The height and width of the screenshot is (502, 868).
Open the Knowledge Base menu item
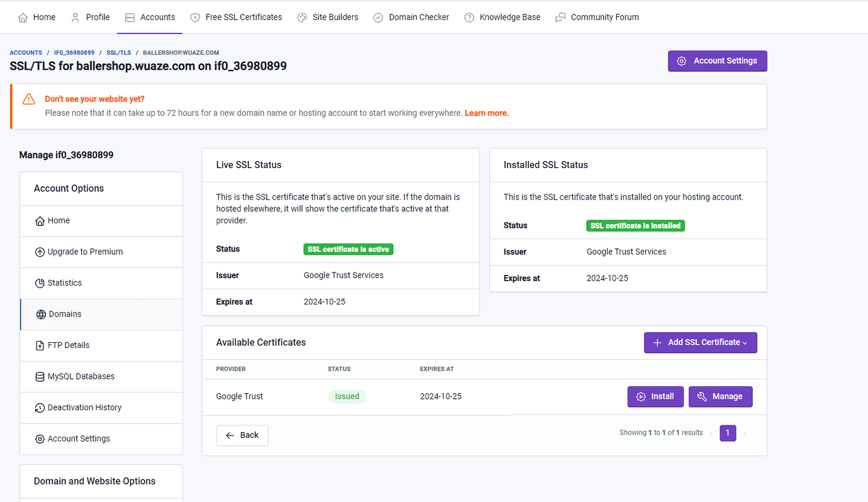point(509,17)
